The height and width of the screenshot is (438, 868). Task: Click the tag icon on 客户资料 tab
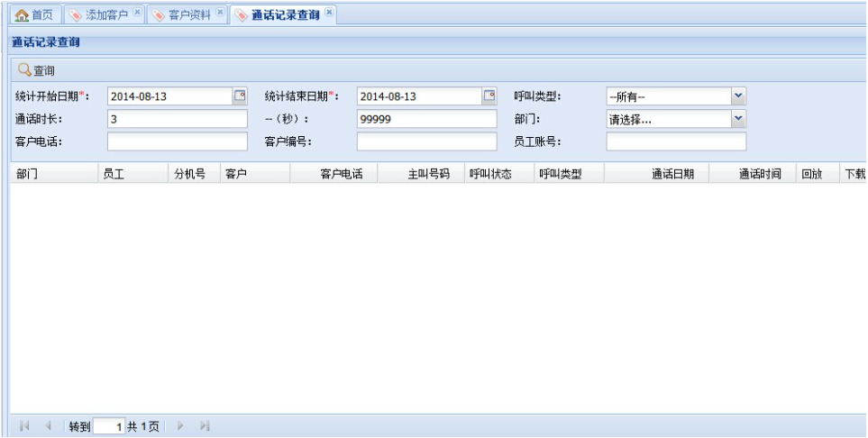159,15
